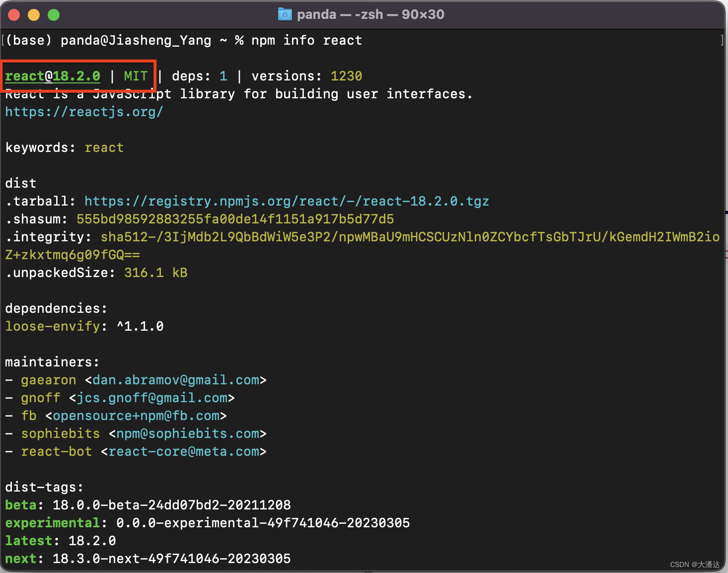Image resolution: width=728 pixels, height=573 pixels.
Task: Click the version '0.0.0-experimental-49f741046-20230305'
Action: click(x=263, y=523)
